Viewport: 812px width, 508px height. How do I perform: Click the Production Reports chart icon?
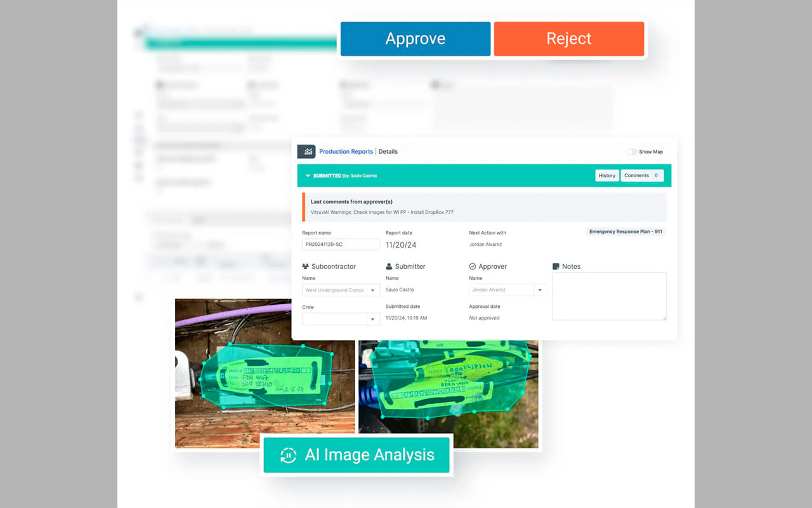click(306, 152)
